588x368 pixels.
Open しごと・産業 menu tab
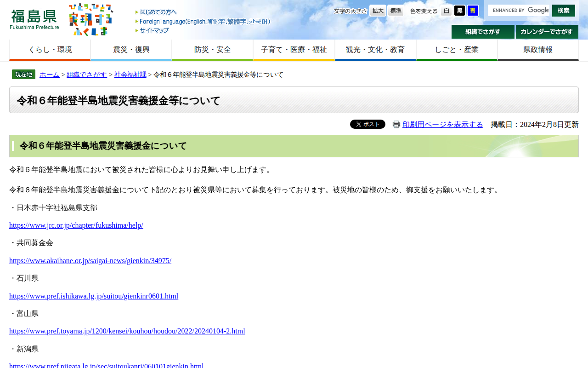pos(457,50)
